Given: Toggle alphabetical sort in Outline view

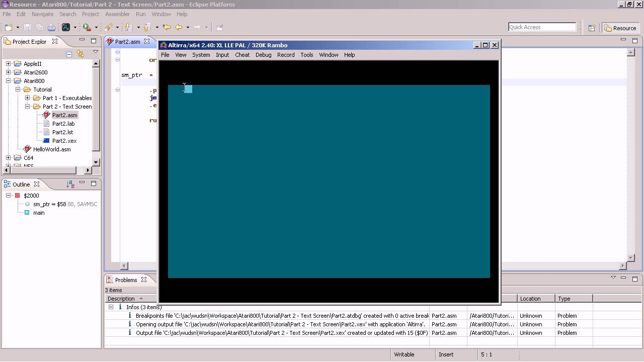Looking at the screenshot, I should point(70,185).
